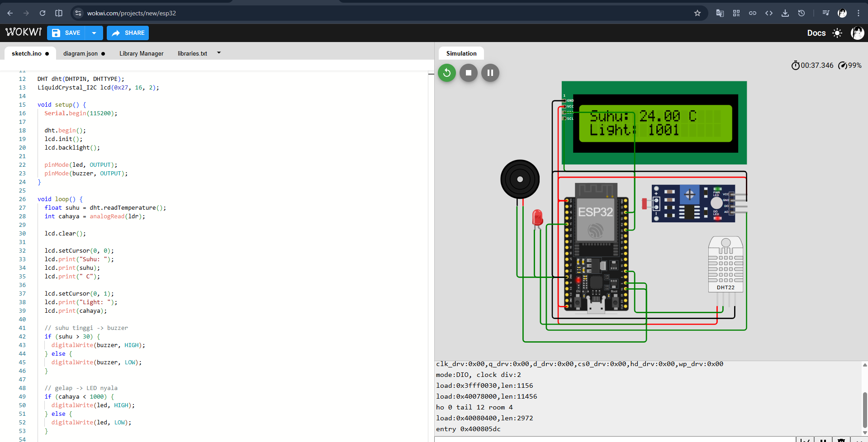
Task: Click code line 'void setup() {'
Action: click(62, 104)
